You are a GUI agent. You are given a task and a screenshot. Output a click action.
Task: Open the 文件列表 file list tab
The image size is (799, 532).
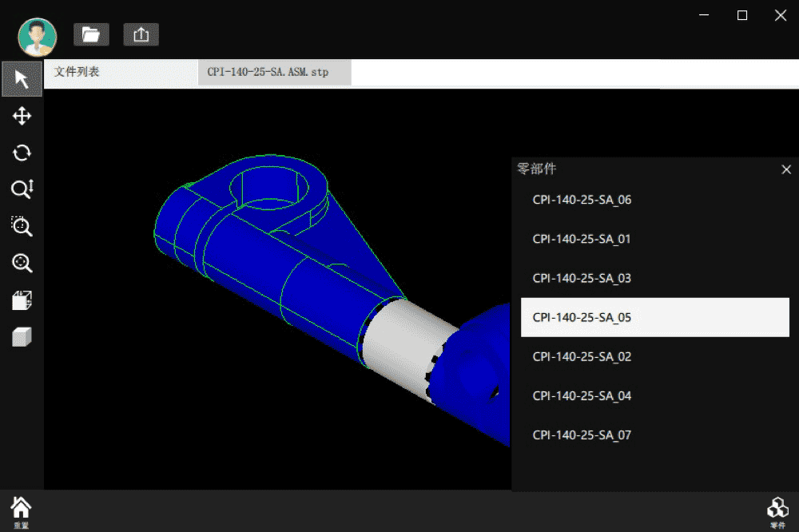(x=121, y=73)
